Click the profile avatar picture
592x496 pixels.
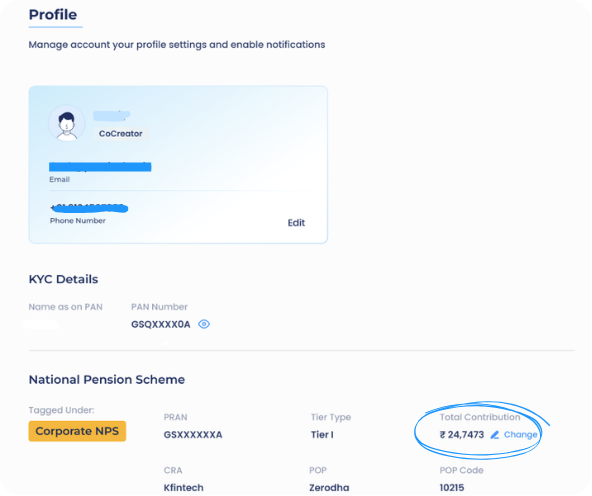tap(67, 123)
